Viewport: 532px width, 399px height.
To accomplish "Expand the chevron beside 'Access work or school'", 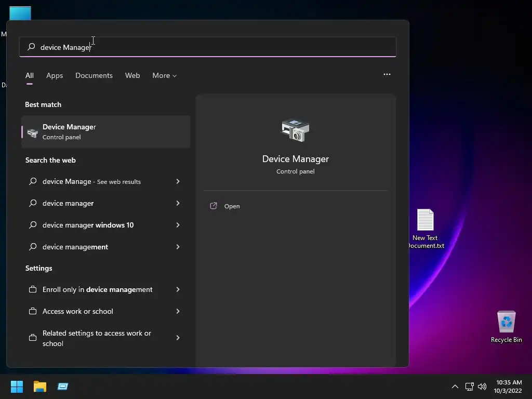I will 178,311.
